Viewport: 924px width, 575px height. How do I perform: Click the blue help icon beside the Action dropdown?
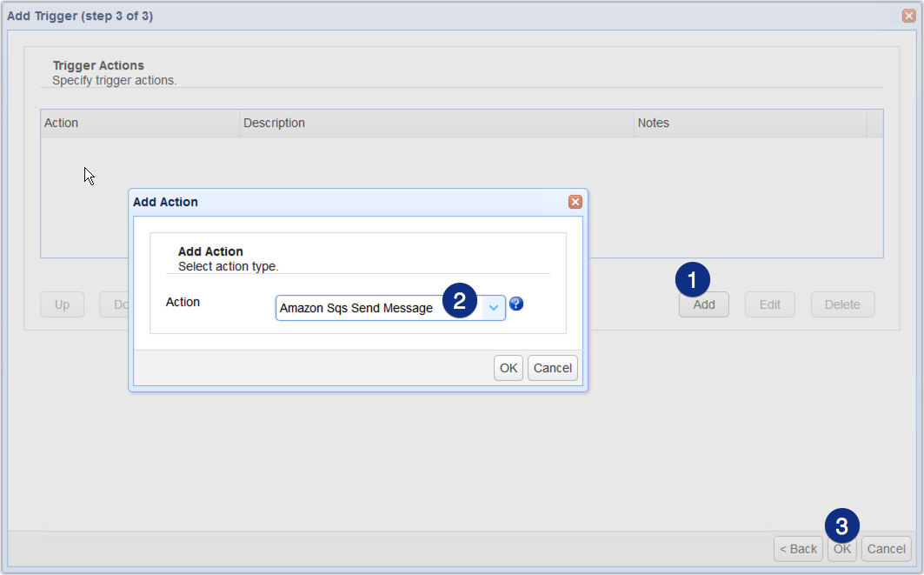tap(516, 305)
